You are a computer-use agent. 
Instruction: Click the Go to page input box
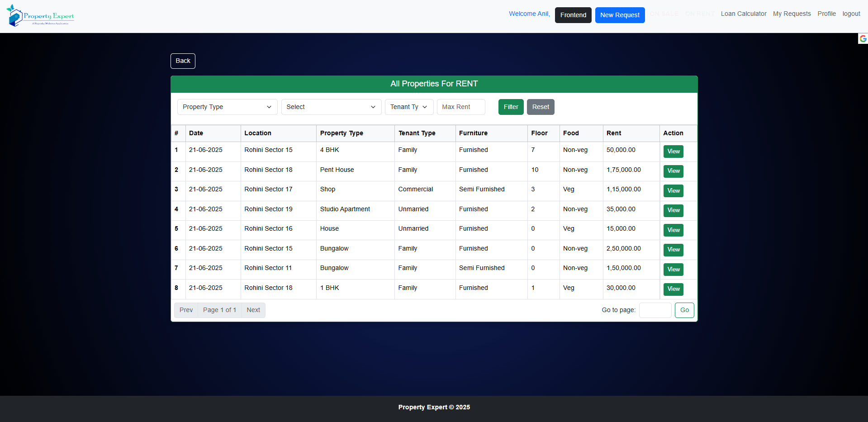(655, 310)
